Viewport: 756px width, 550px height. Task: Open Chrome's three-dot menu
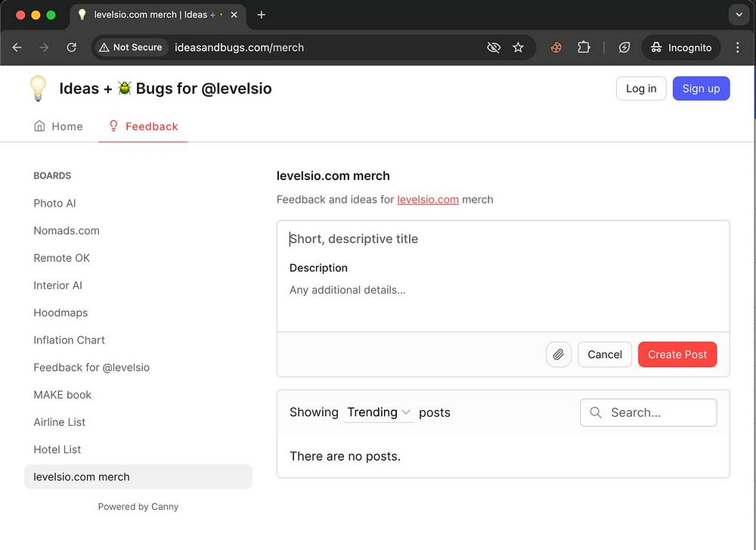[738, 48]
